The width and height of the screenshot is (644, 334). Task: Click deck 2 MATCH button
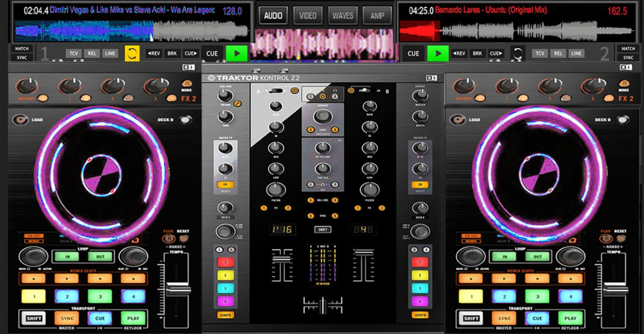click(x=628, y=49)
